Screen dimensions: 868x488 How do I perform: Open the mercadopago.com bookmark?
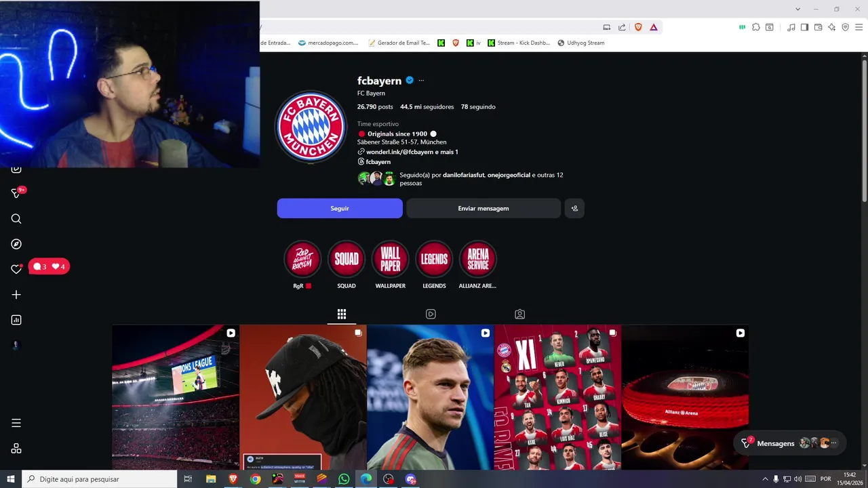[329, 43]
